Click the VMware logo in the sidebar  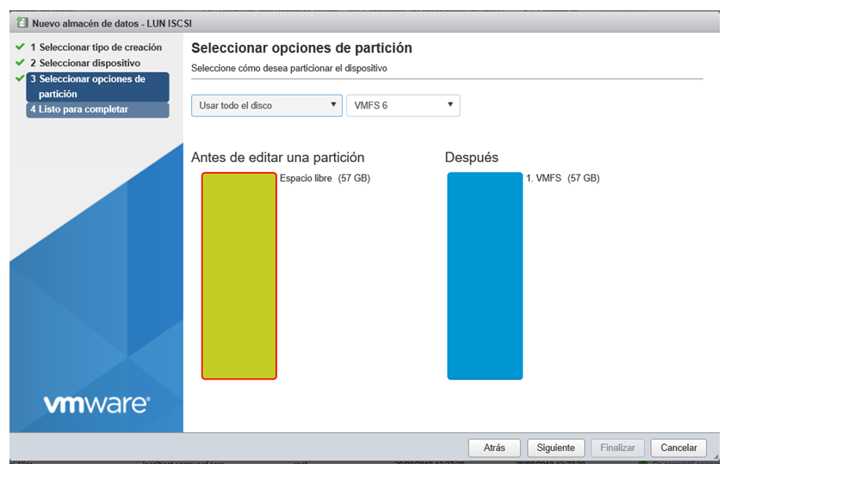[96, 404]
